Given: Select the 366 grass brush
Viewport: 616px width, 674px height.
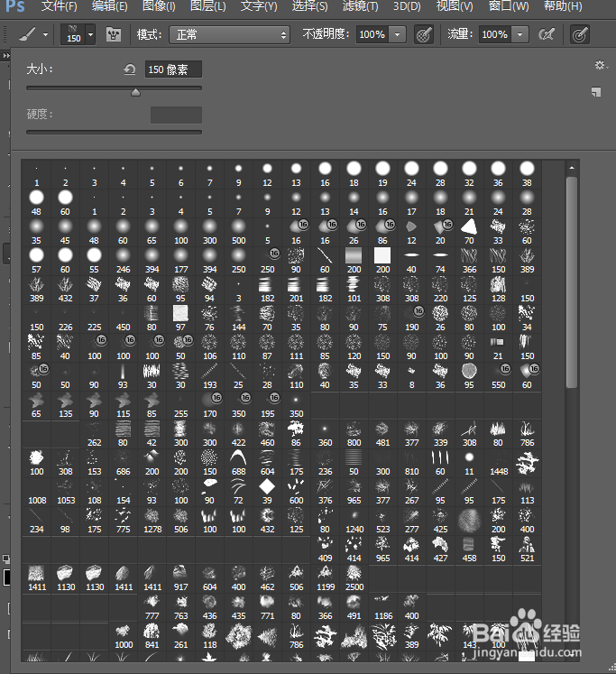Looking at the screenshot, I should click(469, 261).
